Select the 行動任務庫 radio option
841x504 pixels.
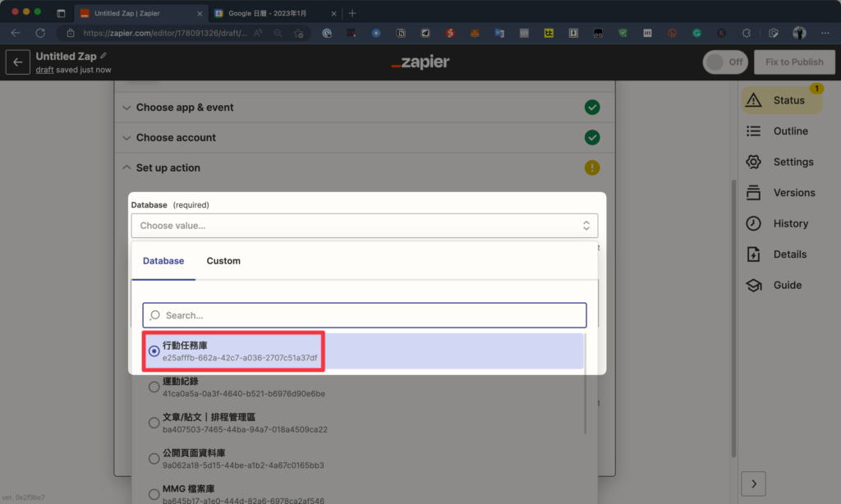(154, 351)
